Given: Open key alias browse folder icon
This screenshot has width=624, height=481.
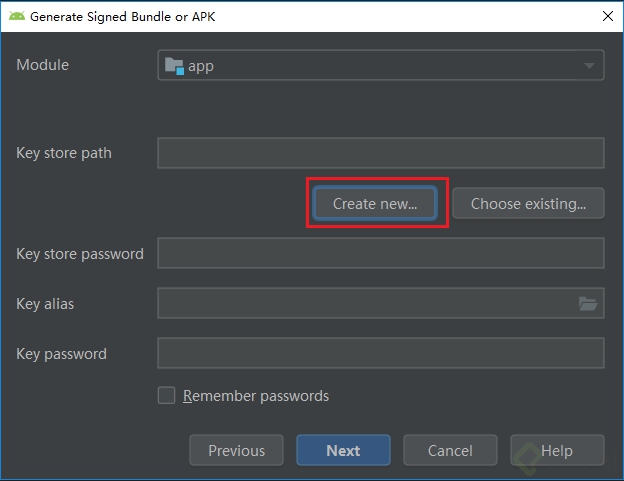Looking at the screenshot, I should click(x=588, y=304).
